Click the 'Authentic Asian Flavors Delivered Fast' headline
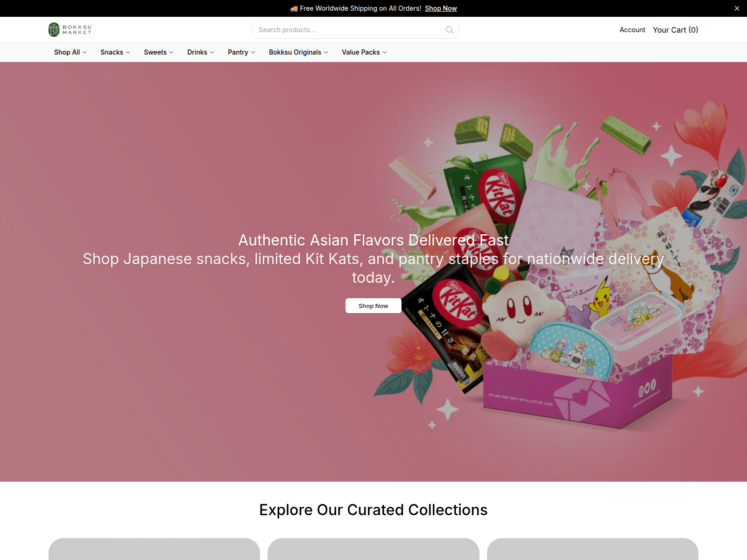 pos(373,240)
